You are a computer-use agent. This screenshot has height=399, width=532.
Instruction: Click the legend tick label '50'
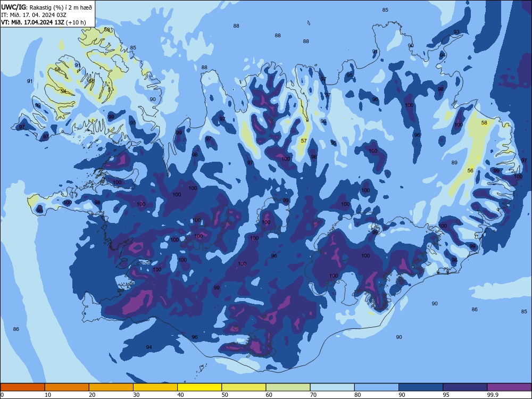tap(225, 395)
